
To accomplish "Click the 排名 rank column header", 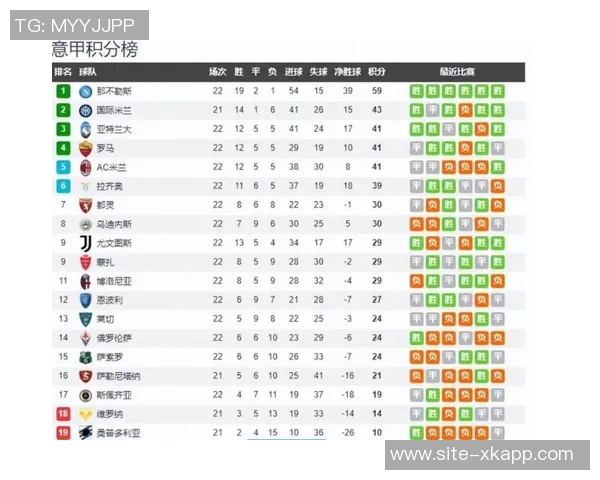I will (62, 72).
